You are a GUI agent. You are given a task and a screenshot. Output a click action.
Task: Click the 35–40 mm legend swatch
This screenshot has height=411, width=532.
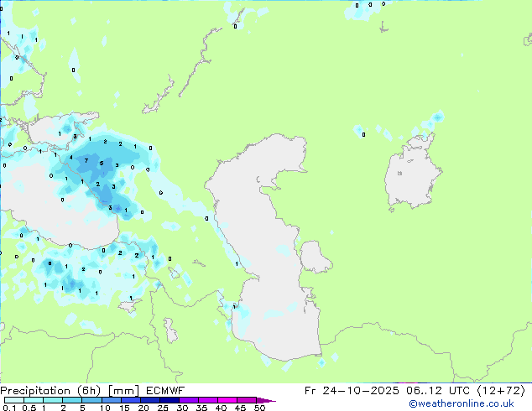(x=207, y=400)
